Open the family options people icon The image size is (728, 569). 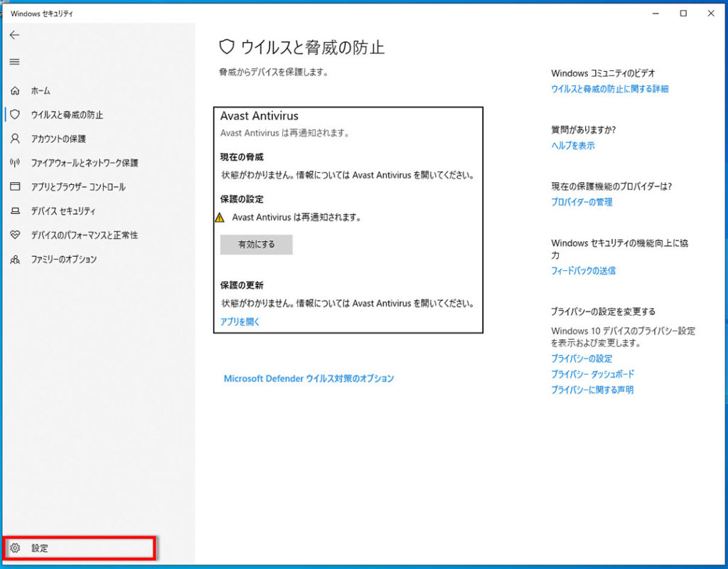tap(15, 259)
